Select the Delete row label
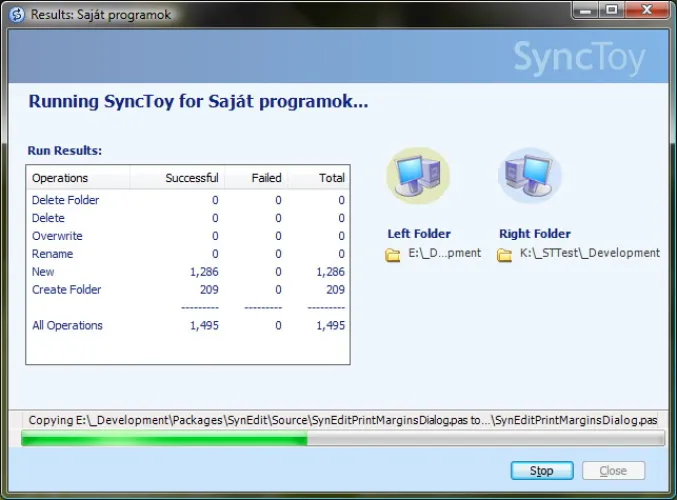Viewport: 677px width, 500px height. pyautogui.click(x=48, y=218)
